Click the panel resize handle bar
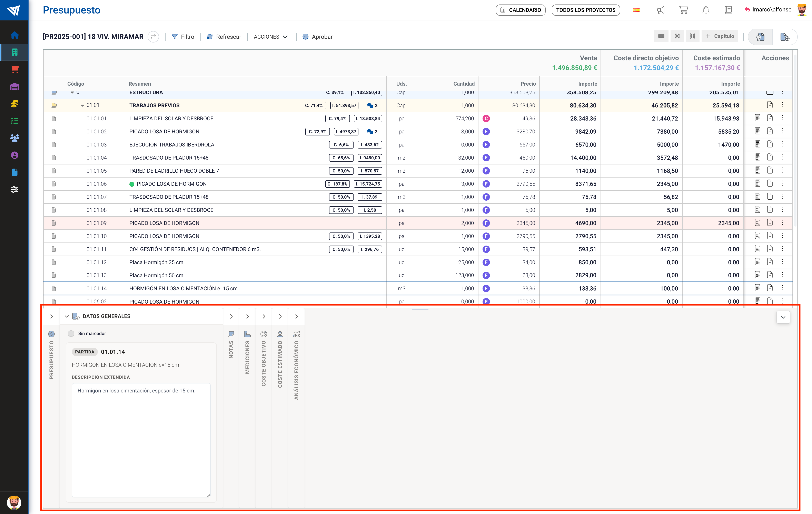 (420, 309)
